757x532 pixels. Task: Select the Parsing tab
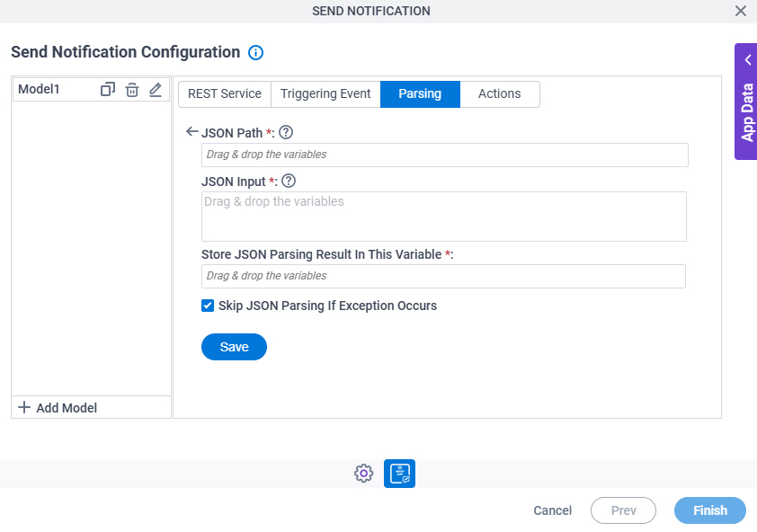pyautogui.click(x=420, y=93)
